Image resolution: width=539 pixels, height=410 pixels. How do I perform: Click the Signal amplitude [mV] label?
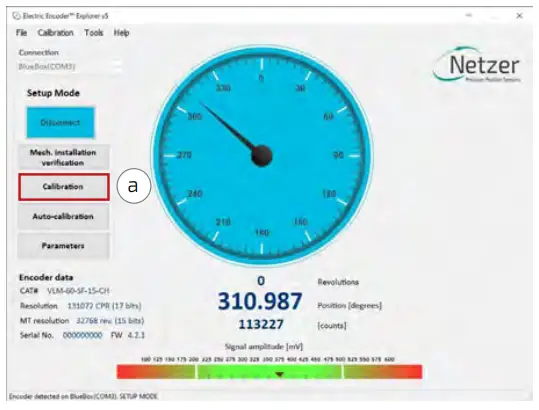[x=264, y=347]
